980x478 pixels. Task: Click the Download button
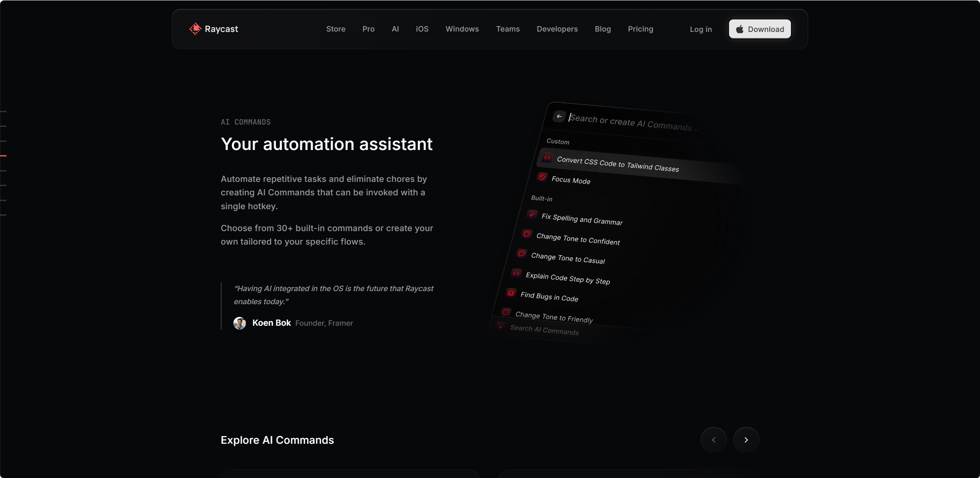[760, 29]
